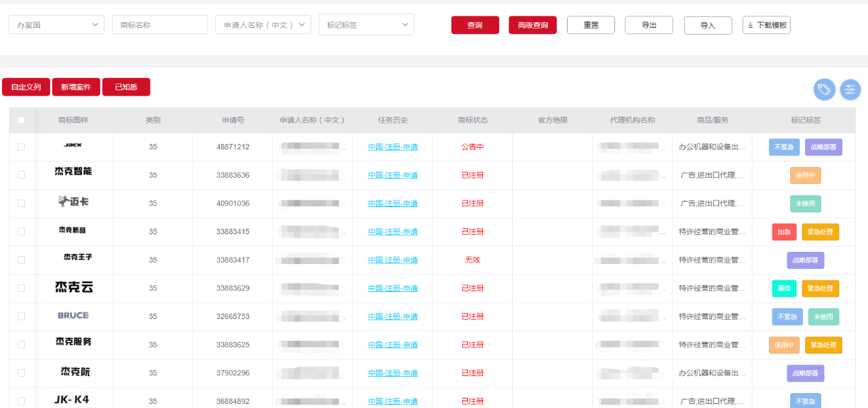This screenshot has width=868, height=408.
Task: Open the filter sliders settings icon
Action: click(x=850, y=90)
